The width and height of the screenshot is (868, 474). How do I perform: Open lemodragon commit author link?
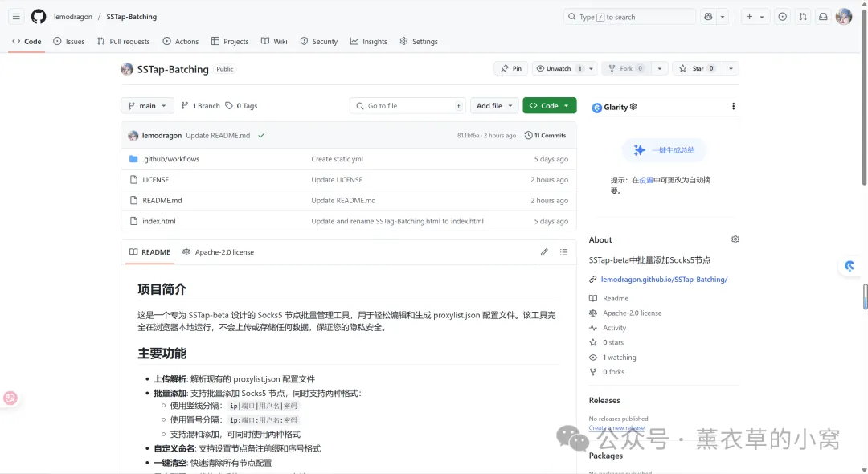[x=162, y=135]
